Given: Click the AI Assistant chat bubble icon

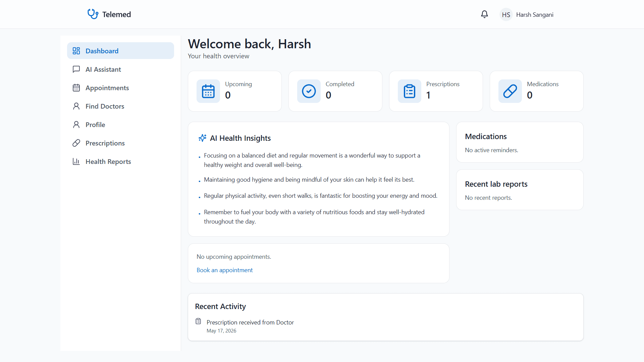Looking at the screenshot, I should [76, 69].
